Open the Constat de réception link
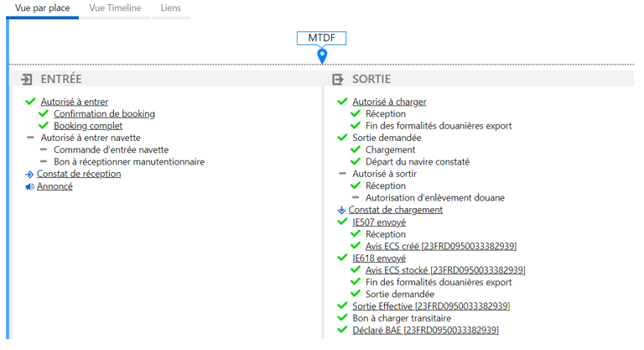The height and width of the screenshot is (350, 644). 79,174
